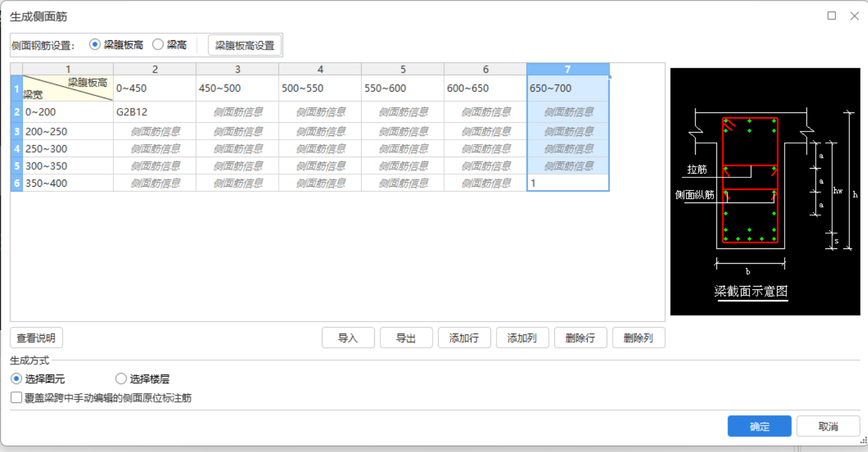868x452 pixels.
Task: Select column header 4
Action: (320, 69)
